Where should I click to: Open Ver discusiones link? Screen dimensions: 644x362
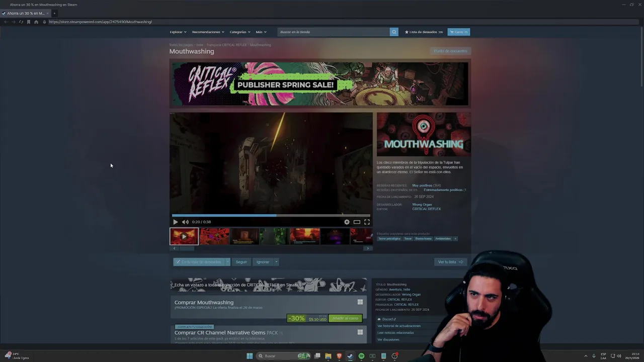click(x=388, y=339)
